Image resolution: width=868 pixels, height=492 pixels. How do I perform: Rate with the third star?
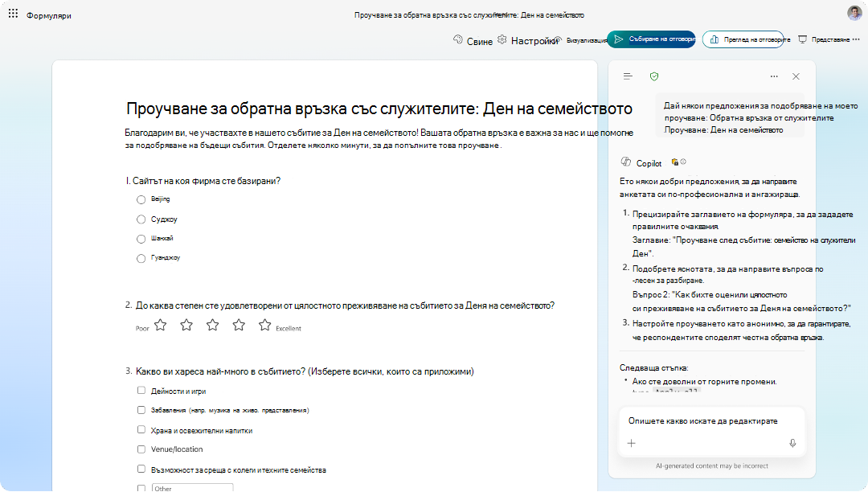point(212,325)
